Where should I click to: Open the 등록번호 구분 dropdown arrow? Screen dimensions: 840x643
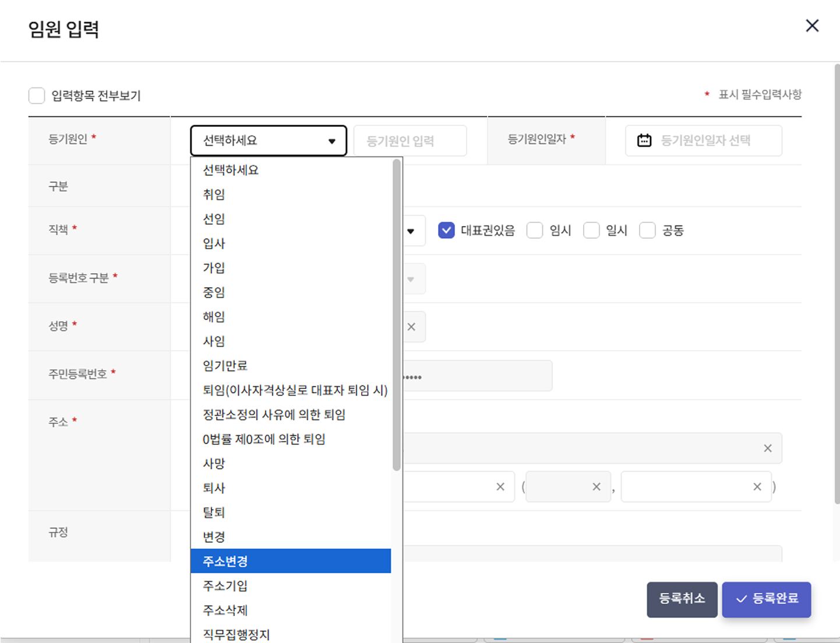click(x=411, y=280)
